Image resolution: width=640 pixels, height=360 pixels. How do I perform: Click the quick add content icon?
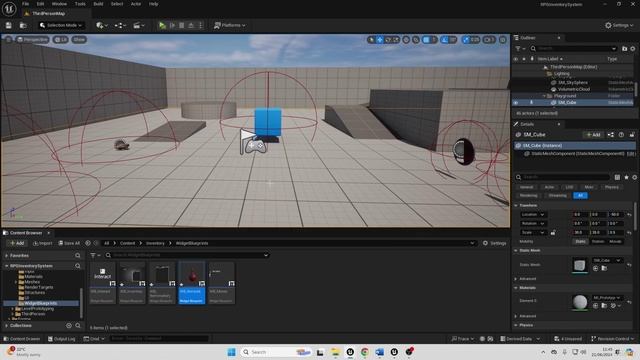[x=102, y=25]
